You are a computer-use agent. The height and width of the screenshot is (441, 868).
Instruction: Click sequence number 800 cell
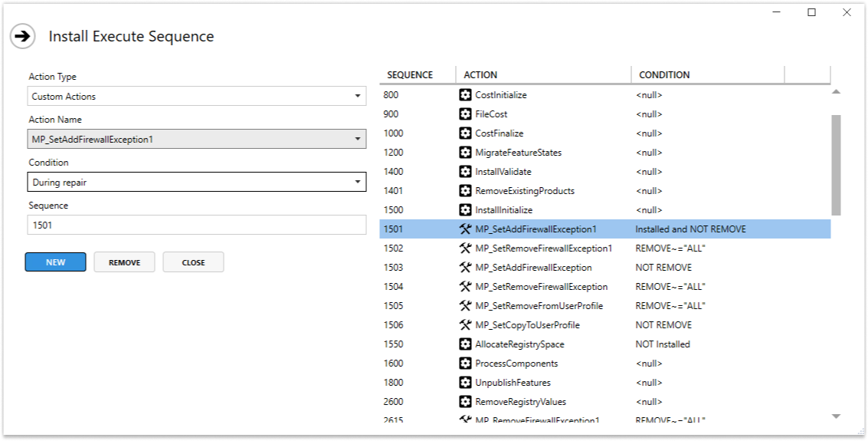tap(391, 95)
